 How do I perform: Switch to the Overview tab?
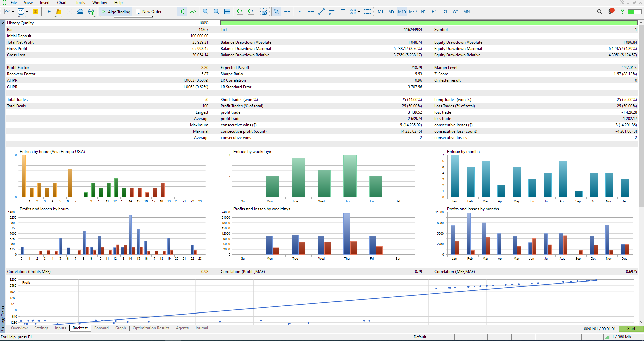coord(19,328)
